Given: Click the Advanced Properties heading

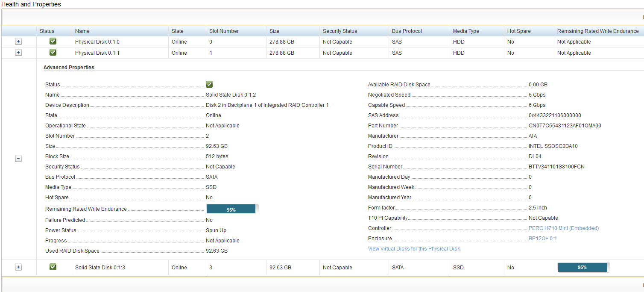Looking at the screenshot, I should [x=69, y=68].
